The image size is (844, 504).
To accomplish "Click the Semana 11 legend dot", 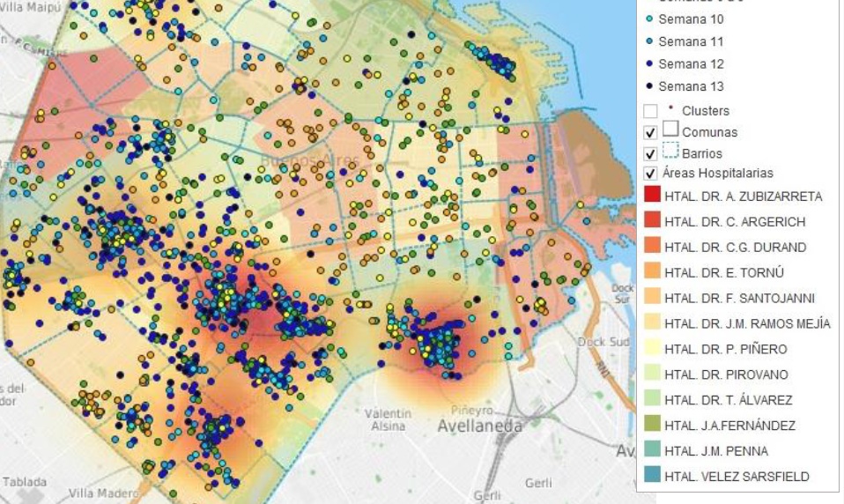I will click(x=649, y=41).
